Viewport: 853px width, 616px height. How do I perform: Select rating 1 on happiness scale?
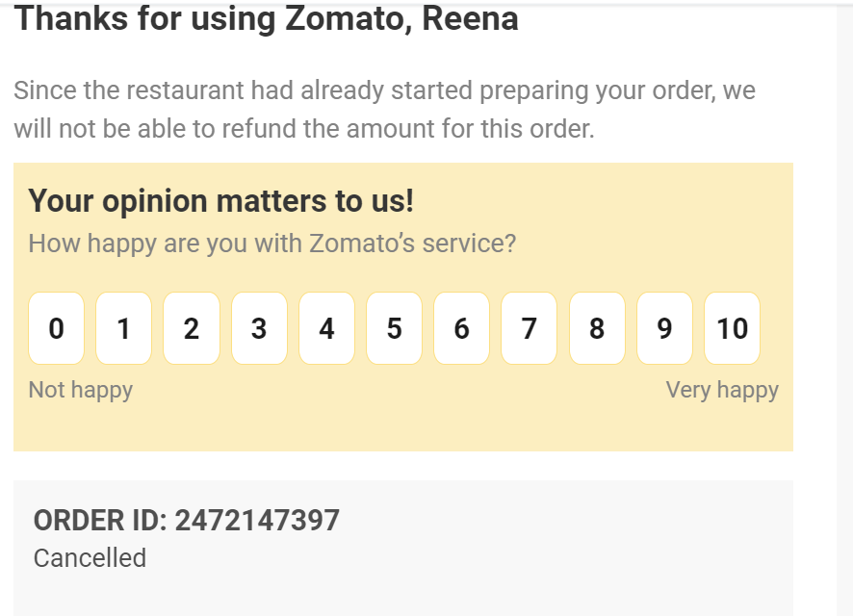point(123,328)
